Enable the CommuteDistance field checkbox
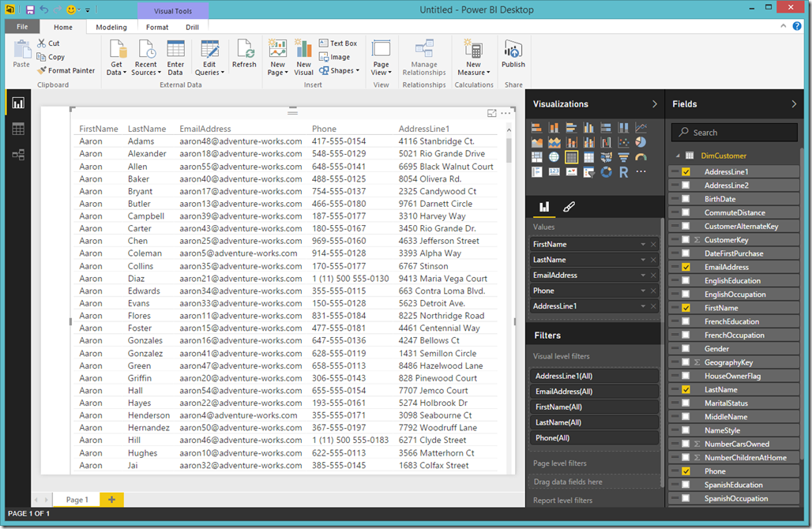The width and height of the screenshot is (812, 529). (686, 212)
